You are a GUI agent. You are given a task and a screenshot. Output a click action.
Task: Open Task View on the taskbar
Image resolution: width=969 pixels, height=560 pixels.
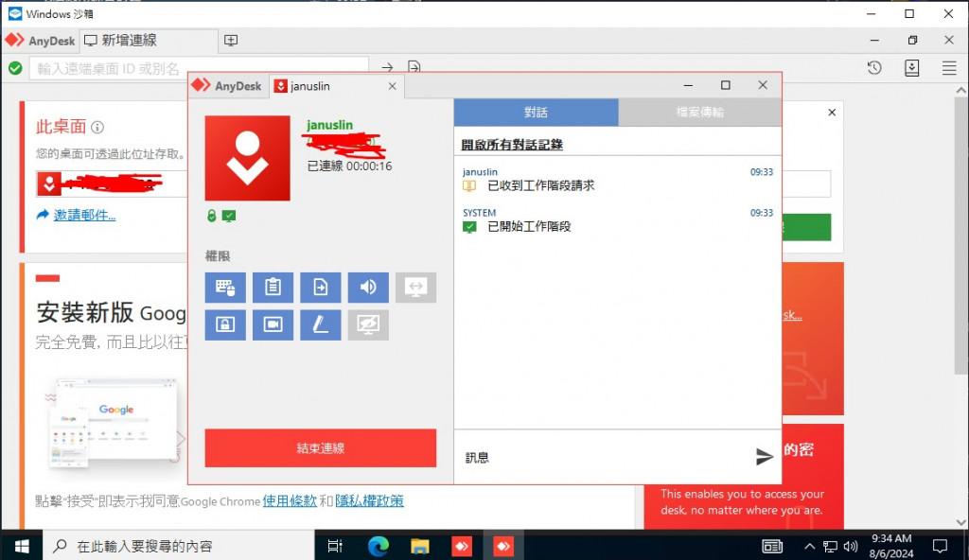pyautogui.click(x=335, y=546)
